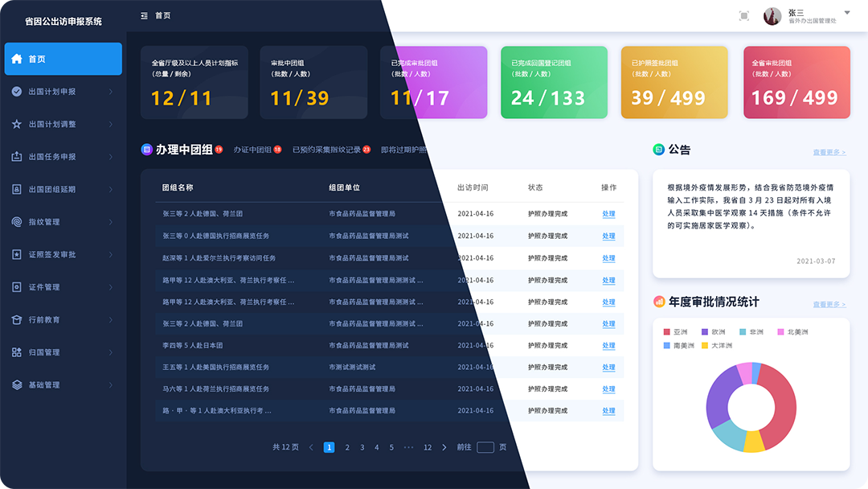Click the 出国计划申报 checkmark icon
The width and height of the screenshot is (868, 489).
point(17,92)
